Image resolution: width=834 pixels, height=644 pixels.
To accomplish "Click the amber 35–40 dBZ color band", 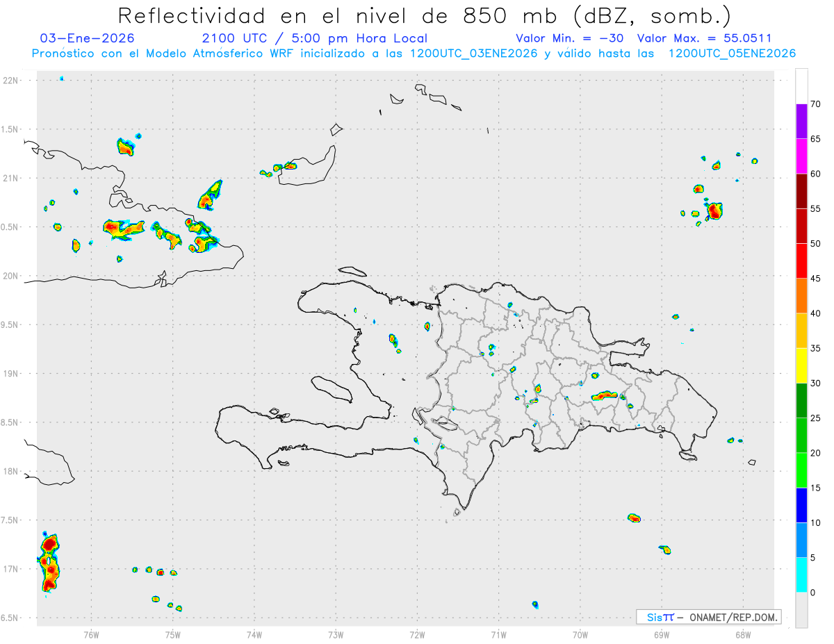I will [x=801, y=331].
